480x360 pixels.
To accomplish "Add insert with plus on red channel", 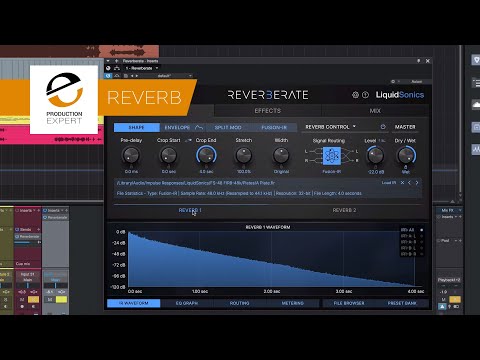I will point(39,210).
